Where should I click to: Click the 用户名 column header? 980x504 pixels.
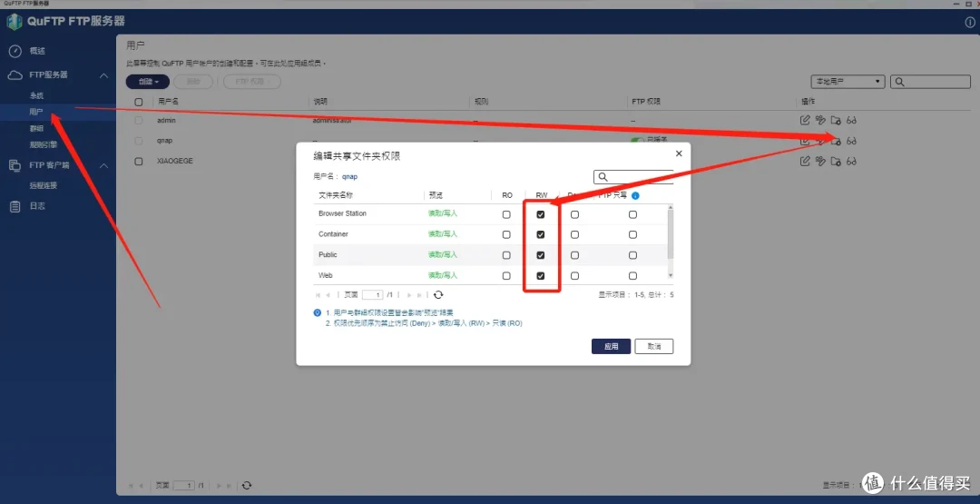coord(168,102)
